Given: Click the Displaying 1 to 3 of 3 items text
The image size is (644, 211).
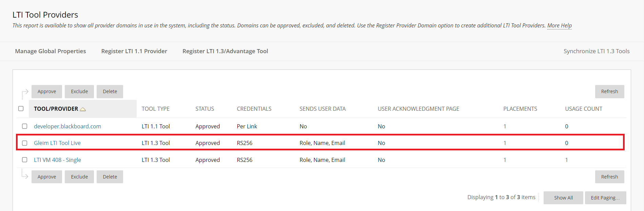Looking at the screenshot, I should [x=501, y=197].
